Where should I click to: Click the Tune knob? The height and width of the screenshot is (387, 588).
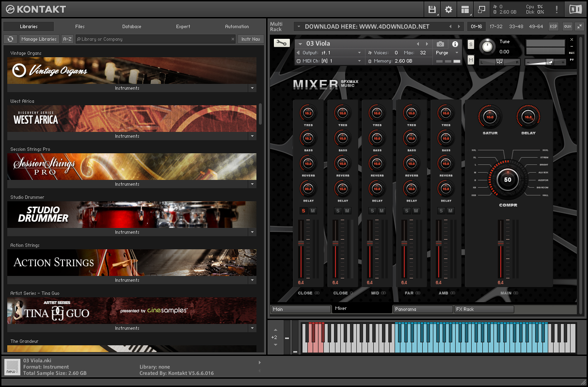[488, 47]
